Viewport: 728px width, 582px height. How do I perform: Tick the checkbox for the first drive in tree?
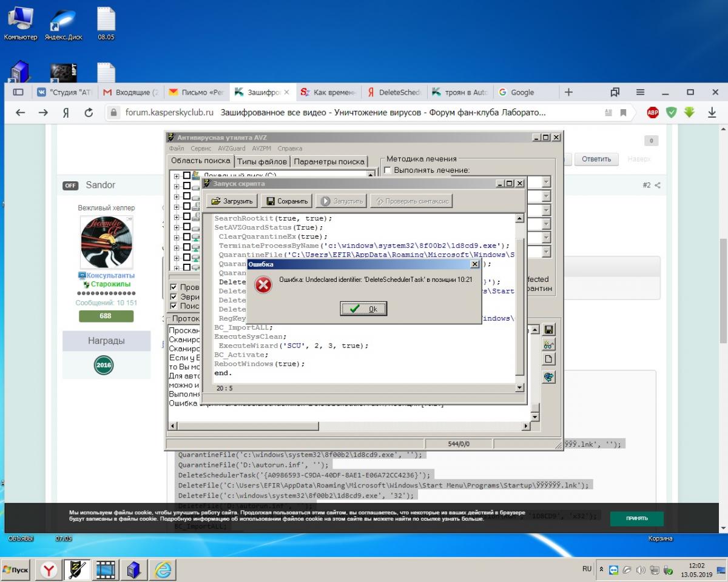pos(187,176)
